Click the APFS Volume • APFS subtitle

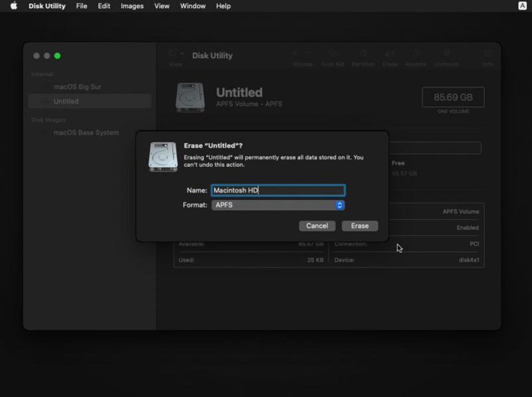(x=249, y=104)
